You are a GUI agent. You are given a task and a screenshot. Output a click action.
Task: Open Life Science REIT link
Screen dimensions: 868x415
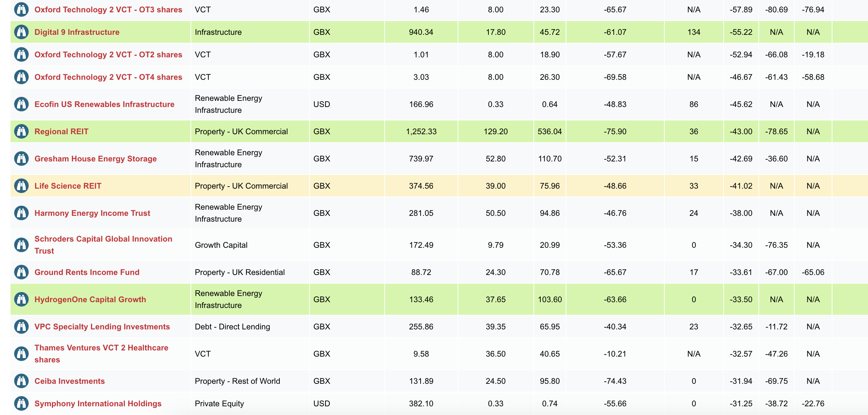[x=68, y=186]
